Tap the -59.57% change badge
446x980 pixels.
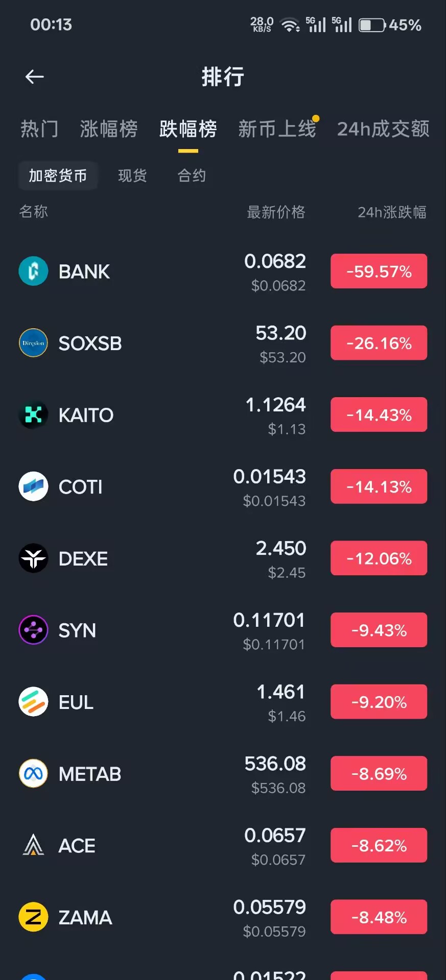click(x=379, y=271)
